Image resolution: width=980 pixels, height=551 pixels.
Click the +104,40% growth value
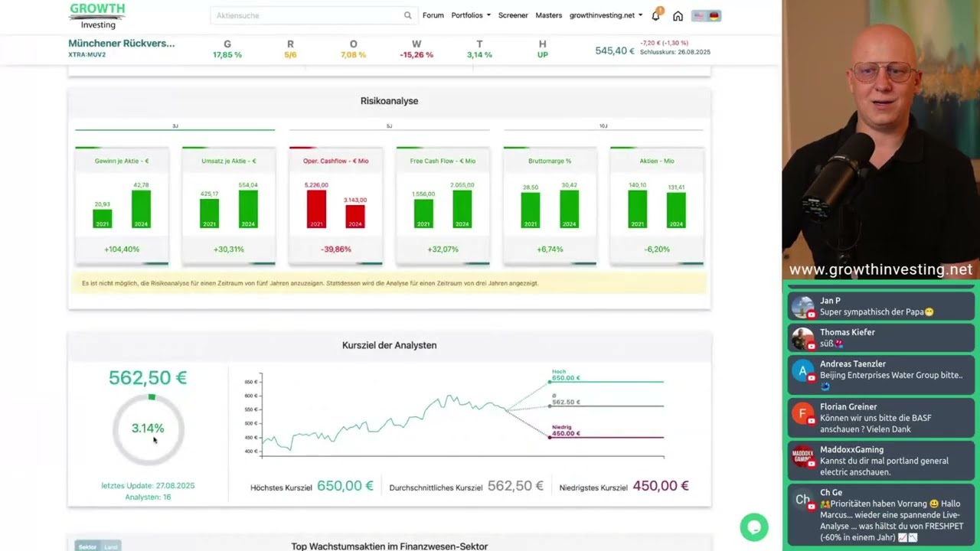pos(122,249)
